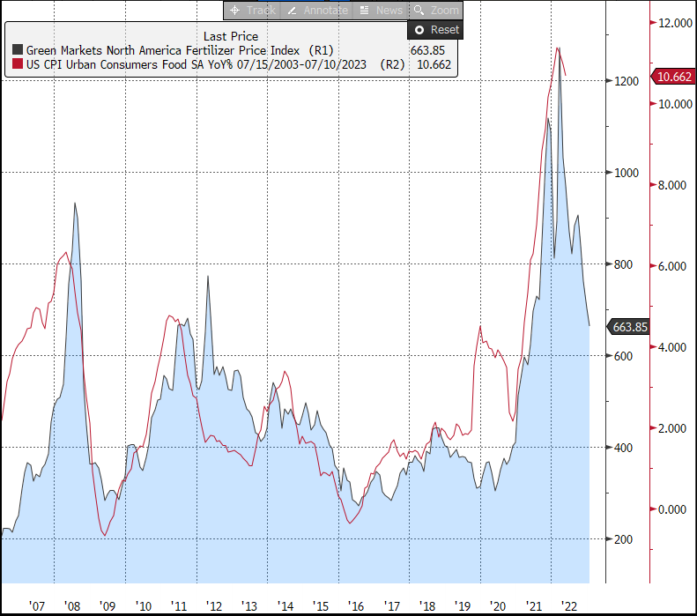Click the 'Last Price' legend header

(231, 36)
